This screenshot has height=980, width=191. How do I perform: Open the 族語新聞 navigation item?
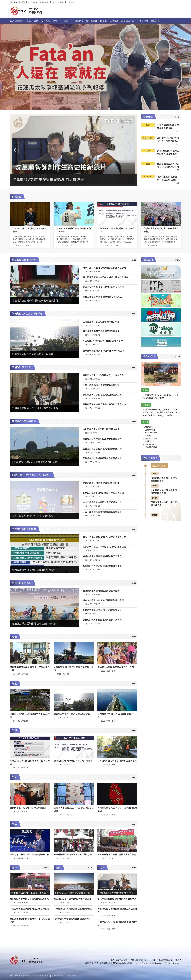pyautogui.click(x=79, y=21)
